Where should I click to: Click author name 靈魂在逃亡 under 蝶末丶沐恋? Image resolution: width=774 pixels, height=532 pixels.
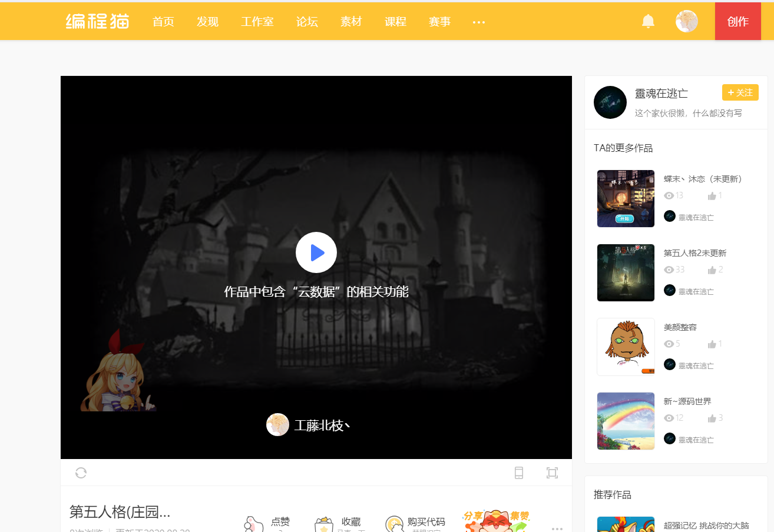(x=696, y=217)
